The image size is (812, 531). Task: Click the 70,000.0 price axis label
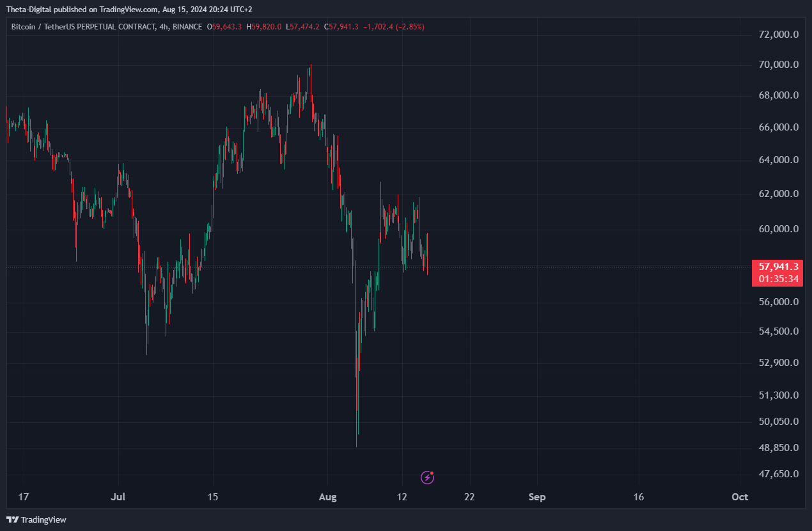pyautogui.click(x=778, y=64)
